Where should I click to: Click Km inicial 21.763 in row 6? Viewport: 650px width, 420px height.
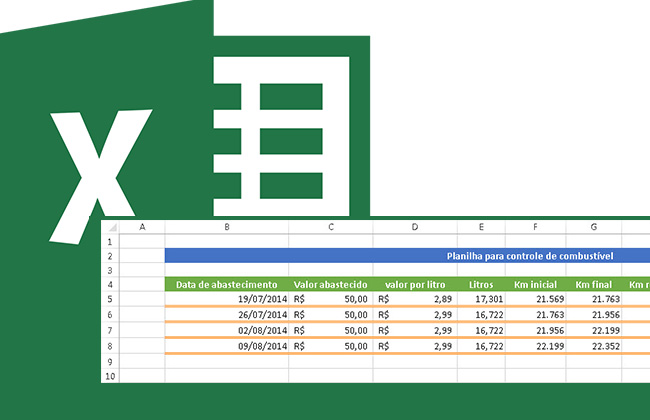click(536, 315)
